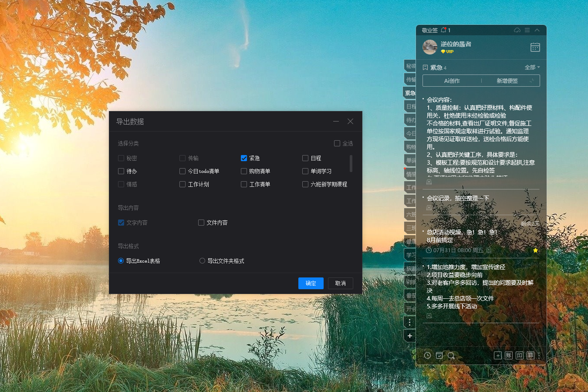Check the 单词学习 checkbox

click(x=305, y=171)
